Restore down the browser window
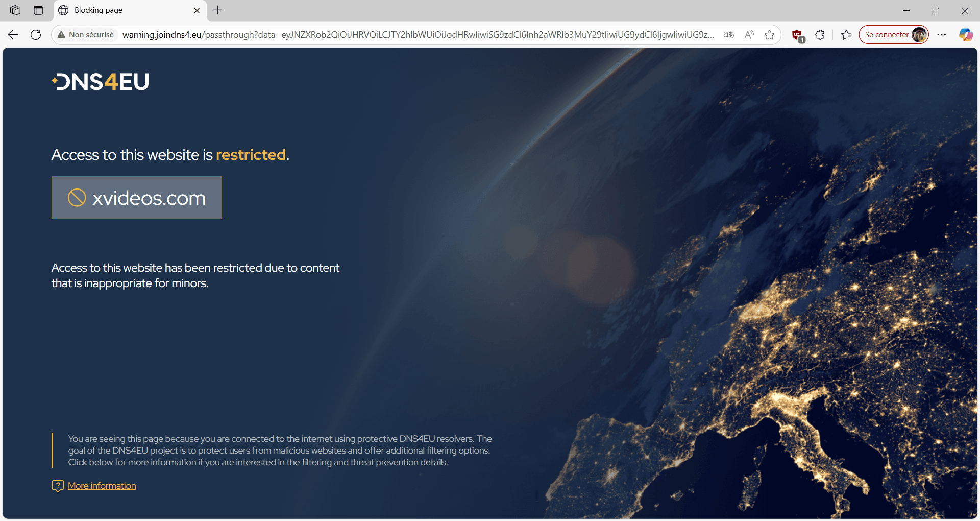The width and height of the screenshot is (980, 521). click(936, 10)
